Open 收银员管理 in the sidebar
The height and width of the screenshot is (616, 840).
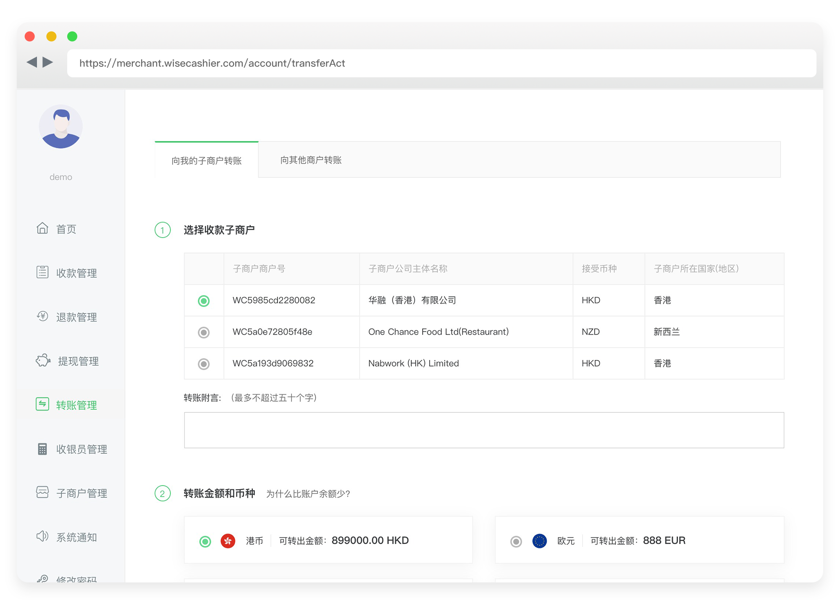pyautogui.click(x=81, y=449)
